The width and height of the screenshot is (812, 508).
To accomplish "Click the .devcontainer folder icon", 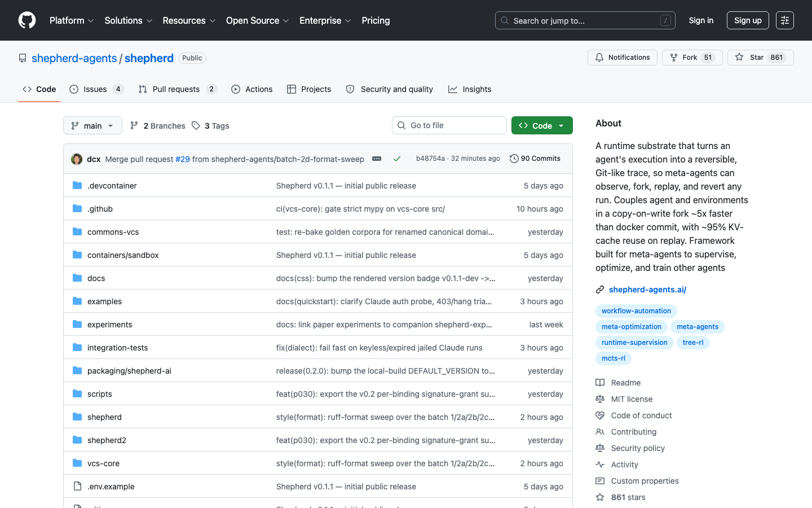I will 77,185.
